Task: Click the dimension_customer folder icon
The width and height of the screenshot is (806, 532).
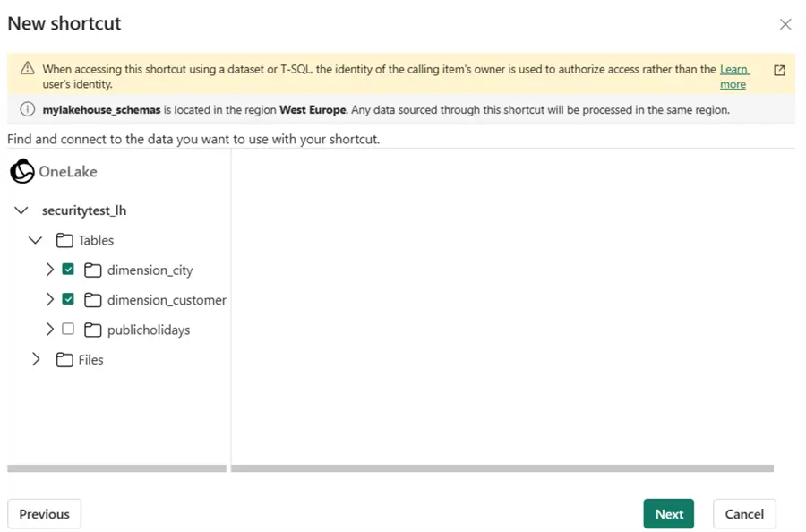Action: pos(92,300)
